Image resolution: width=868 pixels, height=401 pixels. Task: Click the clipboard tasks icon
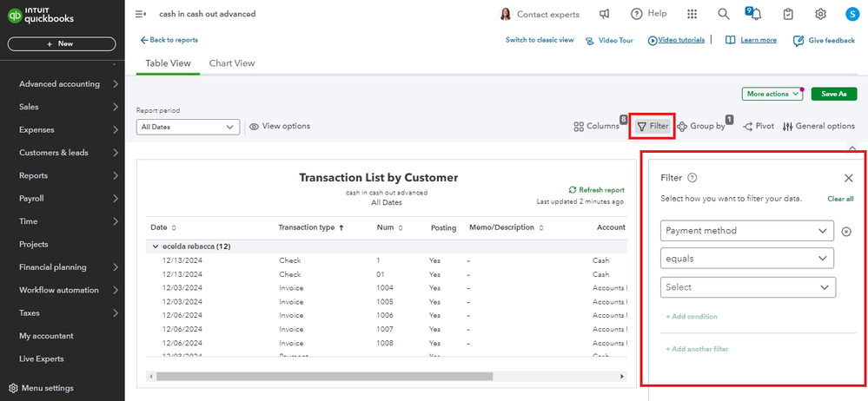coord(788,14)
